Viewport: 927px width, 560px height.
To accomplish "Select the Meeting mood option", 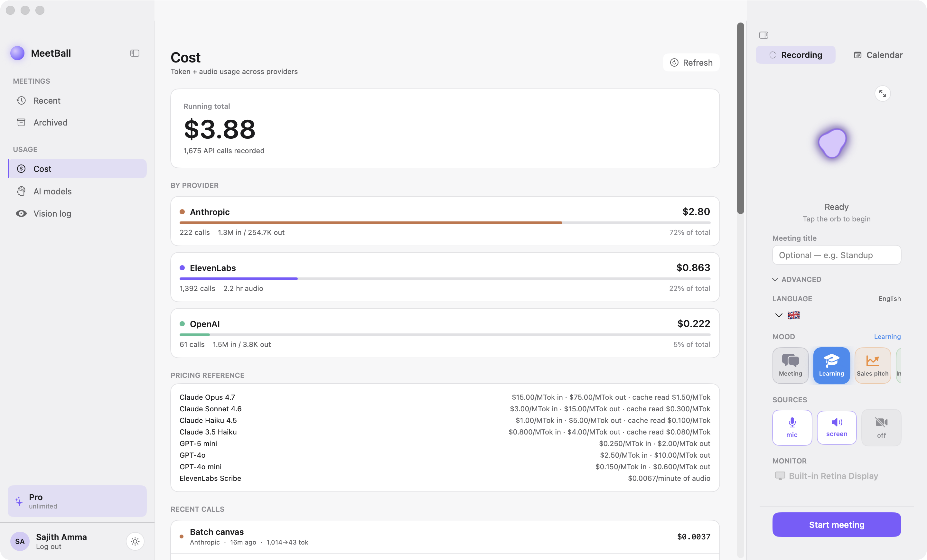I will (x=791, y=365).
